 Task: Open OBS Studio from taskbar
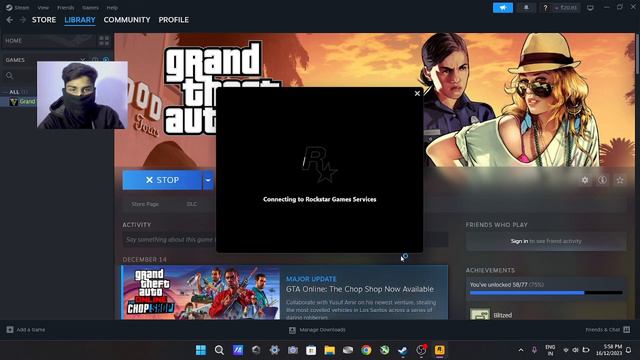pyautogui.click(x=421, y=350)
